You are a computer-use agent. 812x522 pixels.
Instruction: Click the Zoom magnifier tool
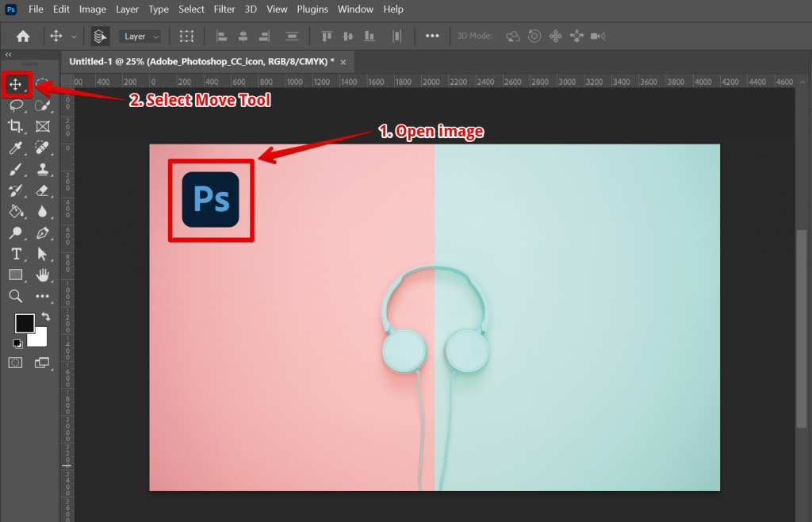16,296
